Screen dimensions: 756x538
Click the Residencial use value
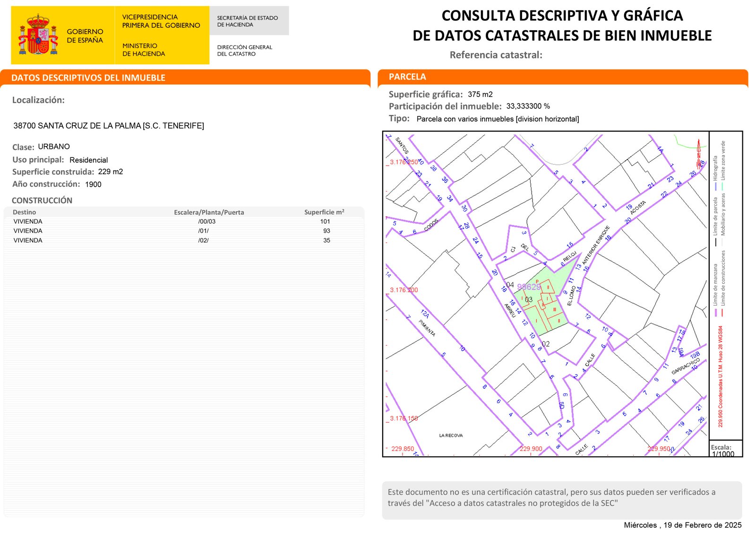88,160
